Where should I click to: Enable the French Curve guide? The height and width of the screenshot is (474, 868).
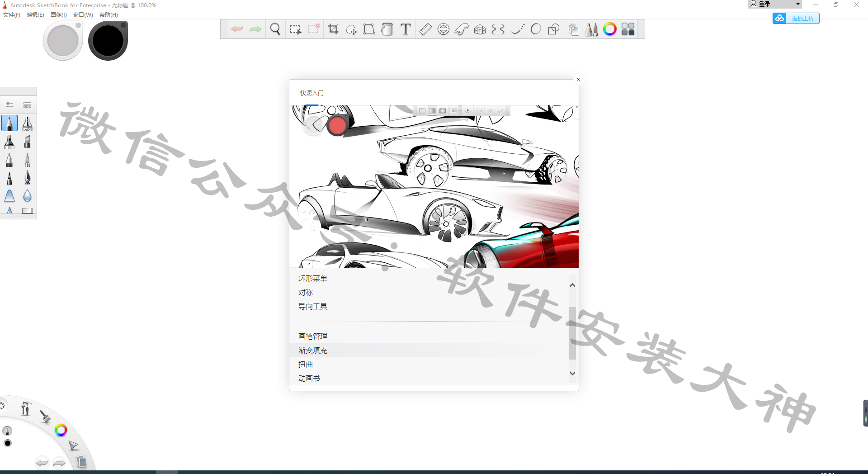[x=462, y=29]
